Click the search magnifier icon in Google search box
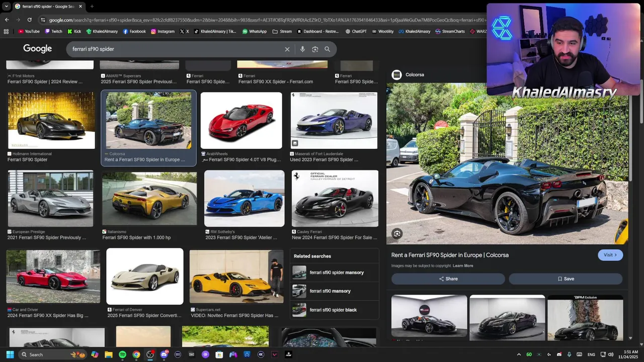The image size is (644, 362). click(x=327, y=49)
